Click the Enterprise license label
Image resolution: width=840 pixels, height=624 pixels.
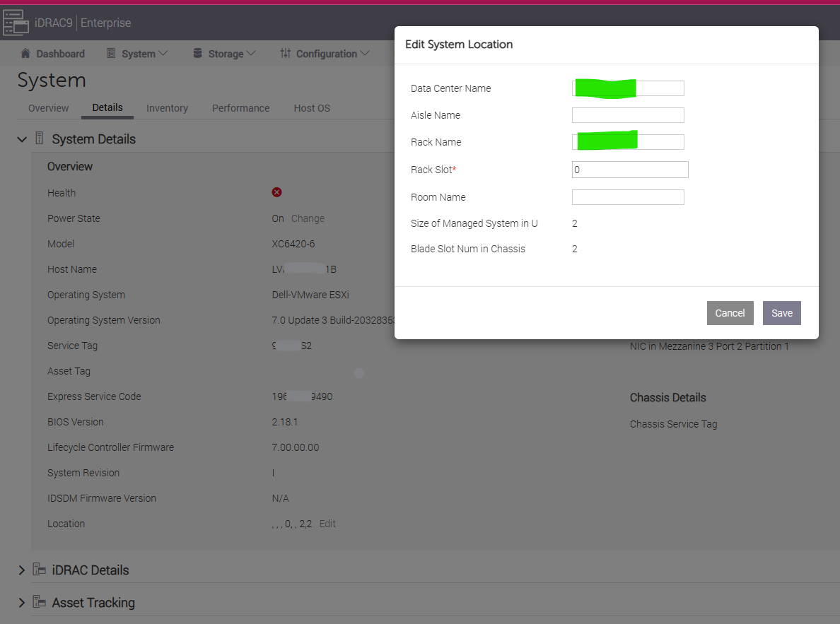pos(105,23)
